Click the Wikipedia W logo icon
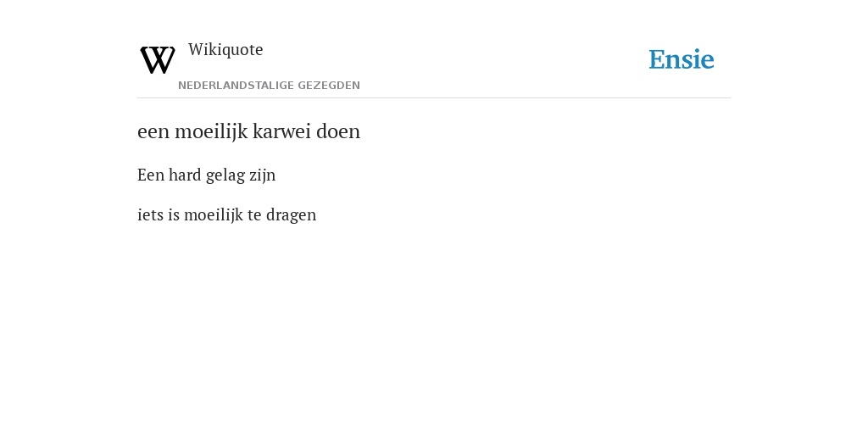 point(157,60)
